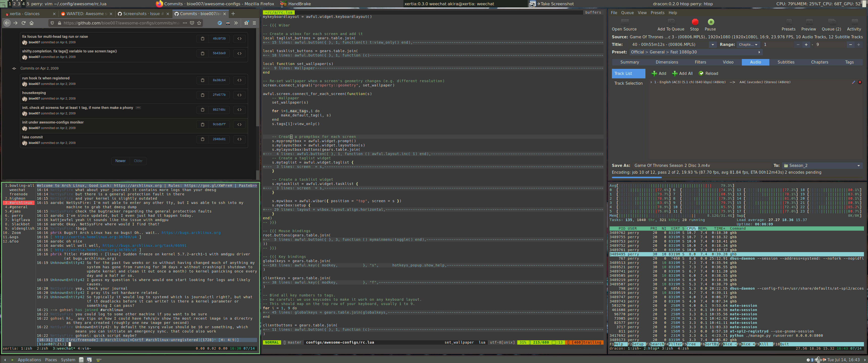Viewport: 868px width, 363px height.
Task: Open HandBrake Presets menu
Action: pos(657,13)
